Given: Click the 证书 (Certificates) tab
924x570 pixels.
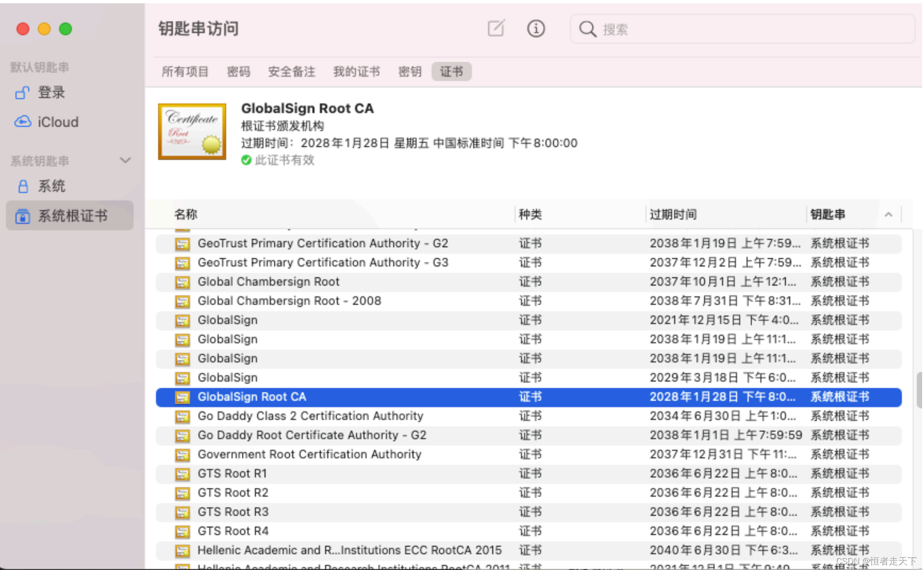Looking at the screenshot, I should point(452,70).
